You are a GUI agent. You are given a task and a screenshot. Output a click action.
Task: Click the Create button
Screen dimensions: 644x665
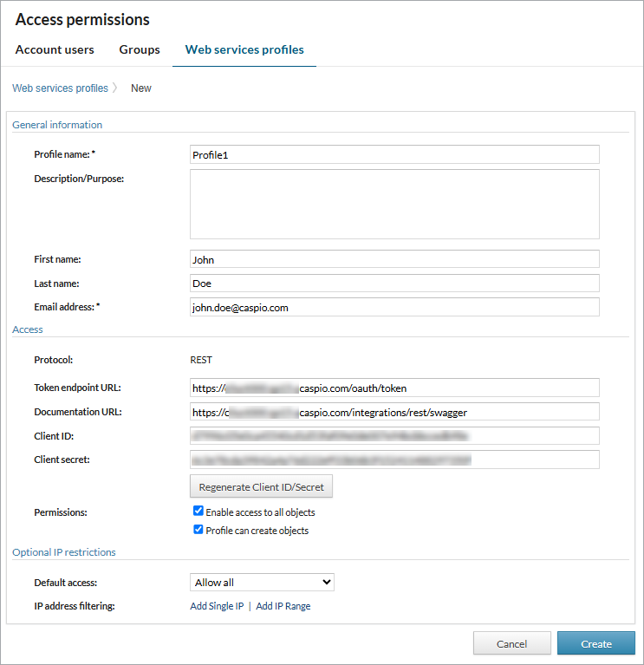click(596, 643)
